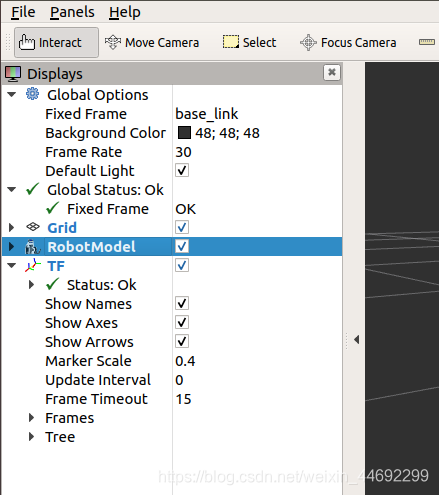Collapse the Global Options section
The height and width of the screenshot is (495, 439).
[x=12, y=95]
